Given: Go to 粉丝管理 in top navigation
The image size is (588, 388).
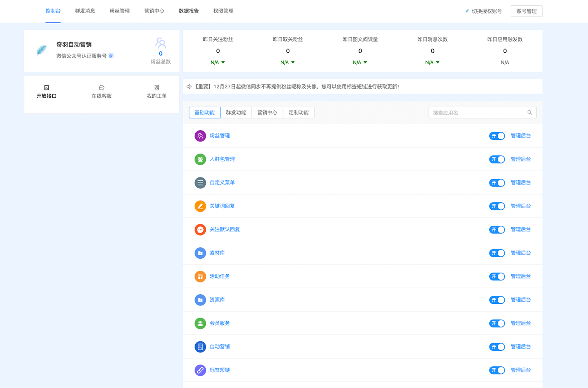Looking at the screenshot, I should [120, 11].
